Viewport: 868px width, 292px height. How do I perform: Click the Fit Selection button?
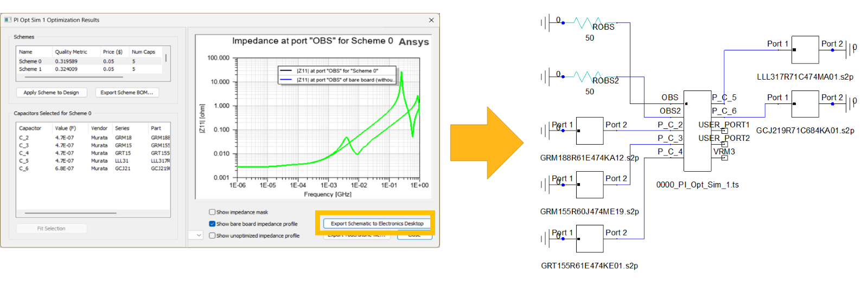pos(51,229)
